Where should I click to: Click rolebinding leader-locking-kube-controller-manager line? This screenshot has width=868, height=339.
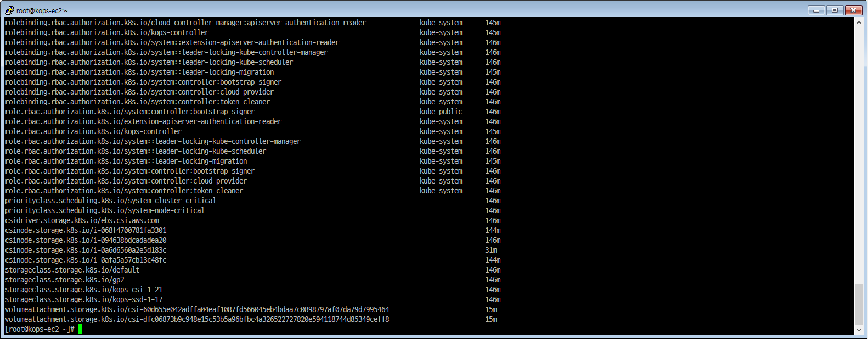pos(253,52)
